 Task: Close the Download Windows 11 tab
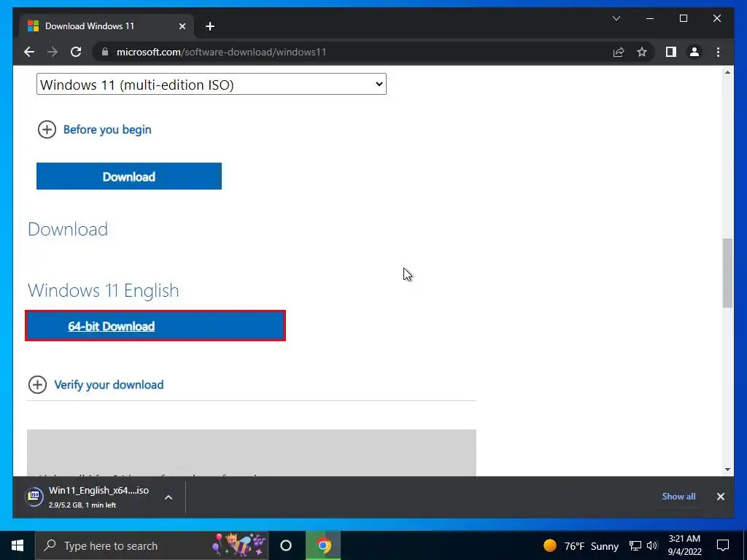pyautogui.click(x=182, y=26)
